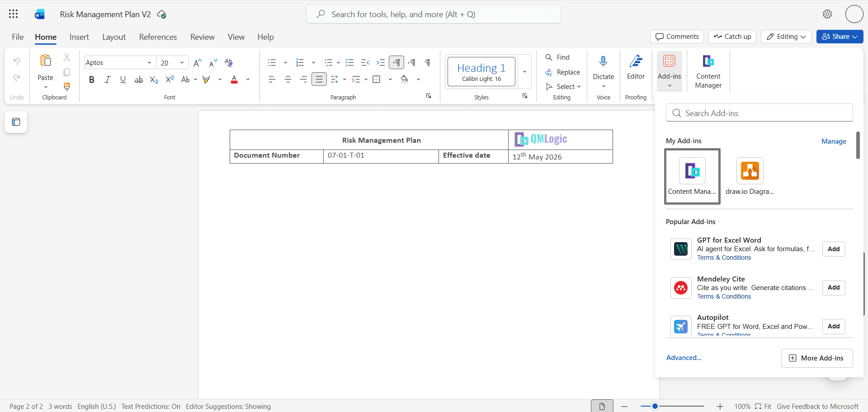Click the Undo arrow icon
Image resolution: width=868 pixels, height=412 pixels.
(x=17, y=61)
